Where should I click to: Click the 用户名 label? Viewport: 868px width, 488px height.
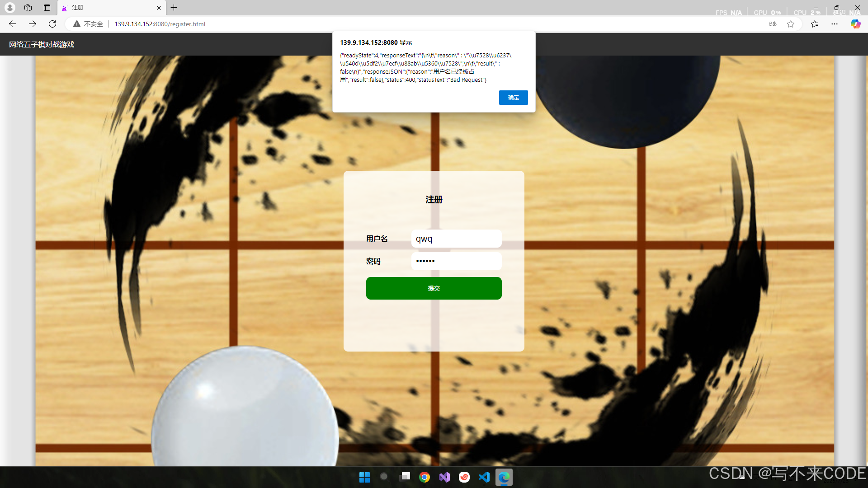pos(377,239)
